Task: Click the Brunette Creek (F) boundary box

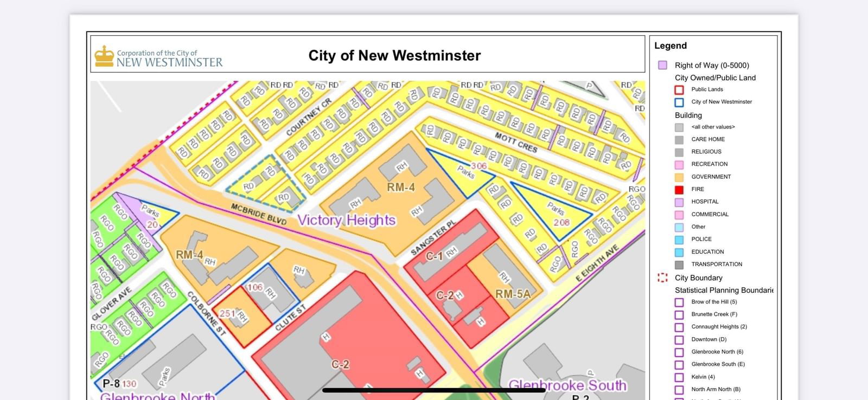Action: pos(679,315)
